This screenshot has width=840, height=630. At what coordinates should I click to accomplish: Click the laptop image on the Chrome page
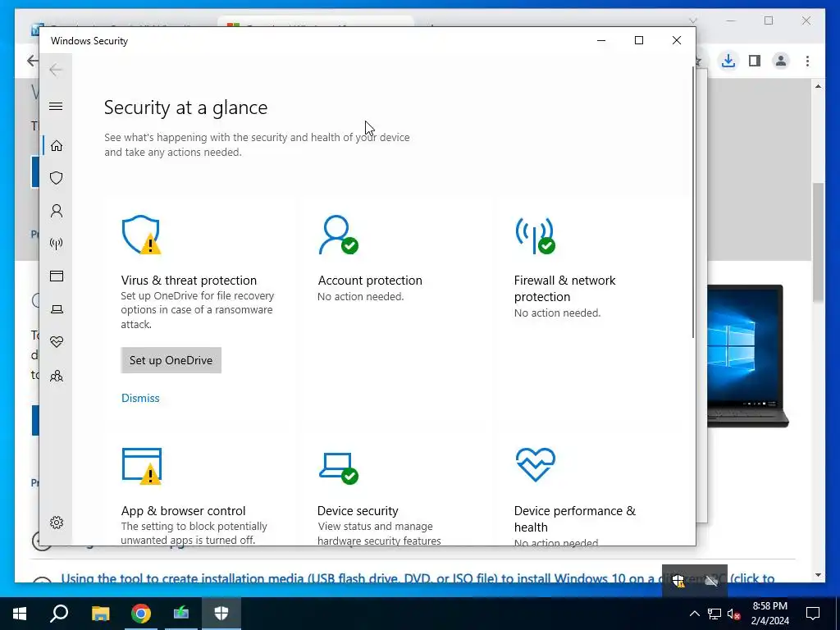[748, 356]
